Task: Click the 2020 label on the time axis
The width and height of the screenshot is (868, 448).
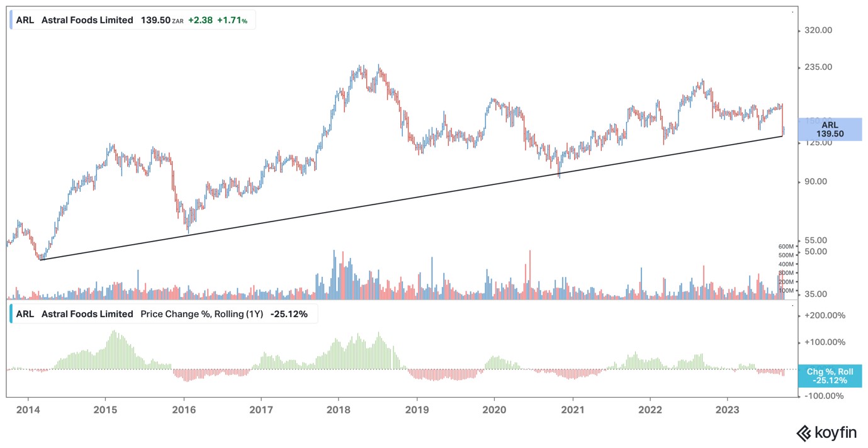Action: [494, 411]
